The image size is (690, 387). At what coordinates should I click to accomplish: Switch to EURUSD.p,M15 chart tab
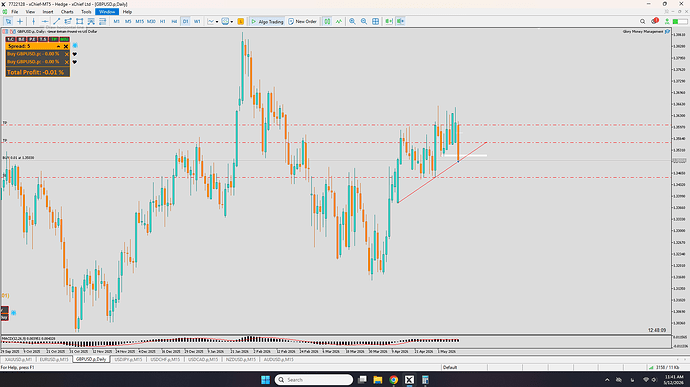click(54, 360)
